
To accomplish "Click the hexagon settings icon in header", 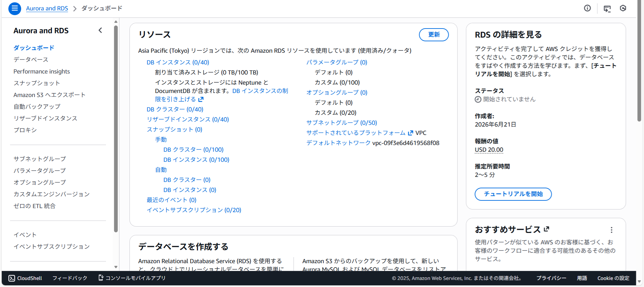I will pos(623,8).
